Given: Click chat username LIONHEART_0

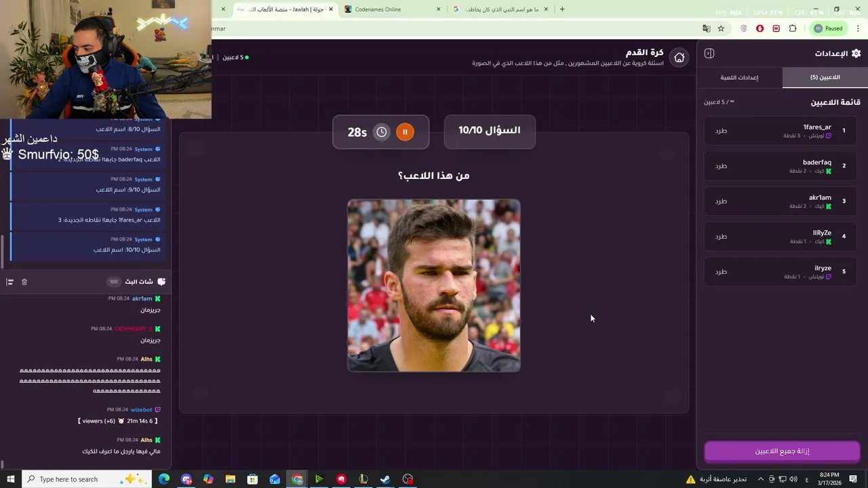Looking at the screenshot, I should [134, 329].
